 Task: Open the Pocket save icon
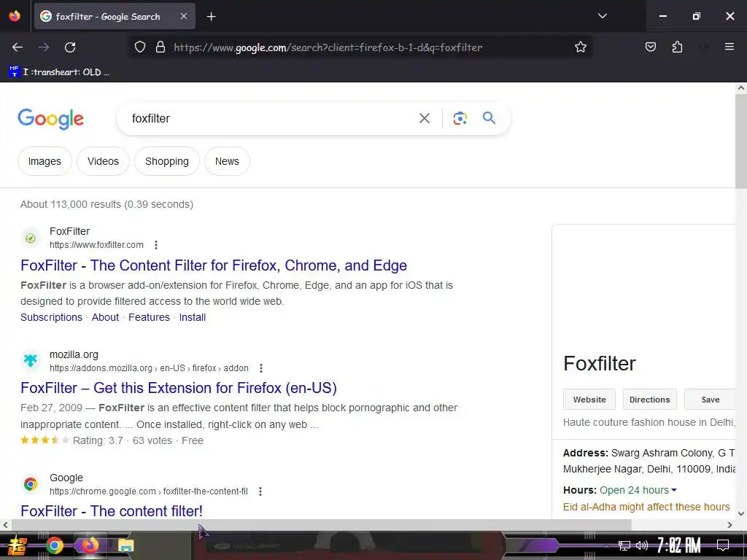pos(650,47)
